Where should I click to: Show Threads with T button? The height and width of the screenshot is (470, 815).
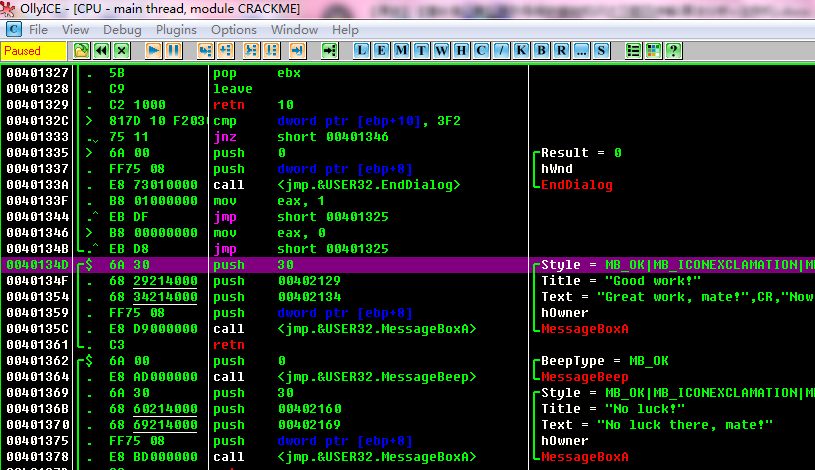421,50
